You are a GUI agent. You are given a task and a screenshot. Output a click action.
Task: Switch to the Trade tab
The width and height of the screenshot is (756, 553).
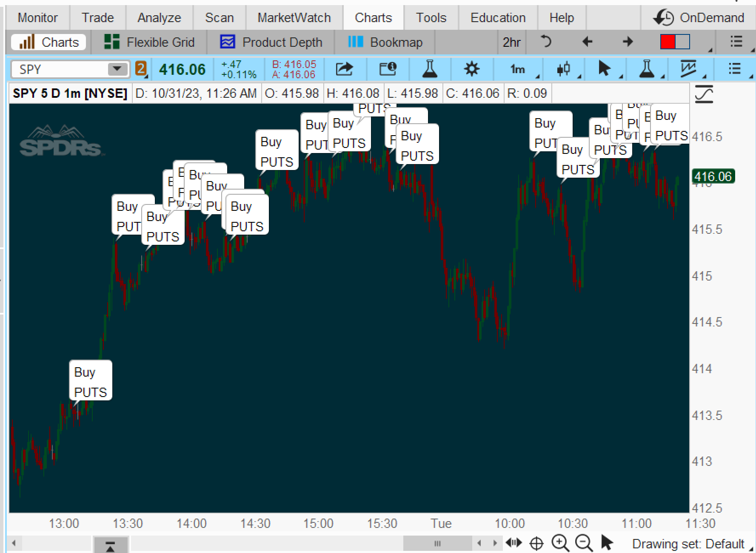(98, 18)
